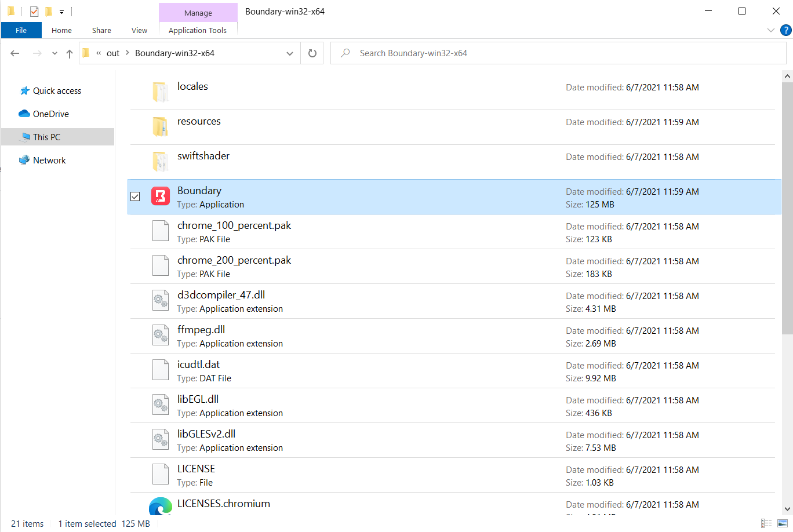The height and width of the screenshot is (532, 793).
Task: Select the LICENSES.chromium Edge icon
Action: click(x=161, y=506)
